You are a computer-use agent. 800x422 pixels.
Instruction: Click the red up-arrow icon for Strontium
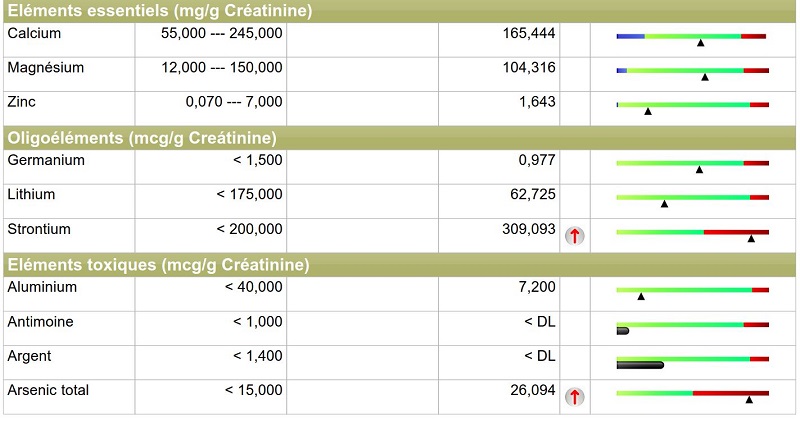tap(574, 236)
